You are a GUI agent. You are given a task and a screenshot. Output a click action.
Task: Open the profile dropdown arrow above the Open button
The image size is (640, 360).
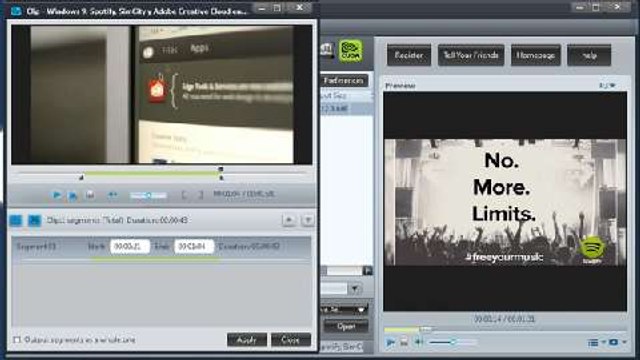(x=355, y=289)
